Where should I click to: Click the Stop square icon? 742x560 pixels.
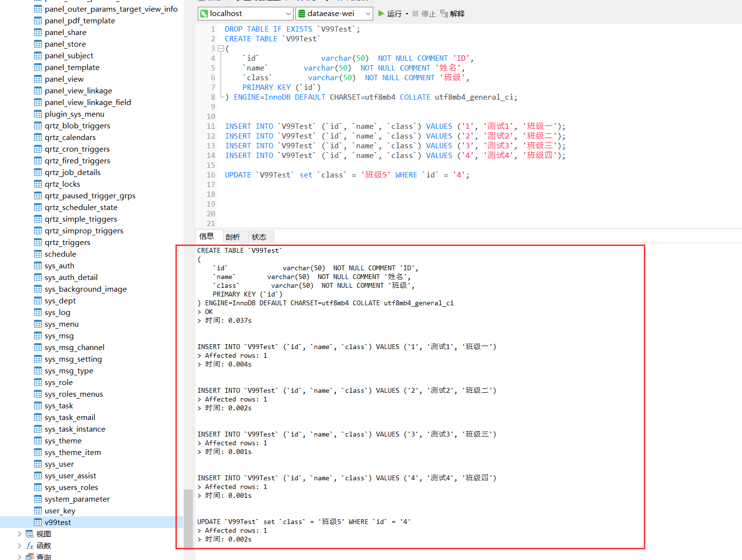coord(415,14)
